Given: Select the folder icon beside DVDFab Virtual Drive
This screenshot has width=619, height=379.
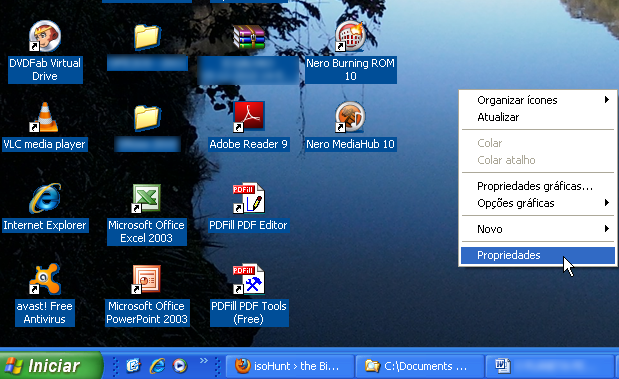Looking at the screenshot, I should [147, 37].
